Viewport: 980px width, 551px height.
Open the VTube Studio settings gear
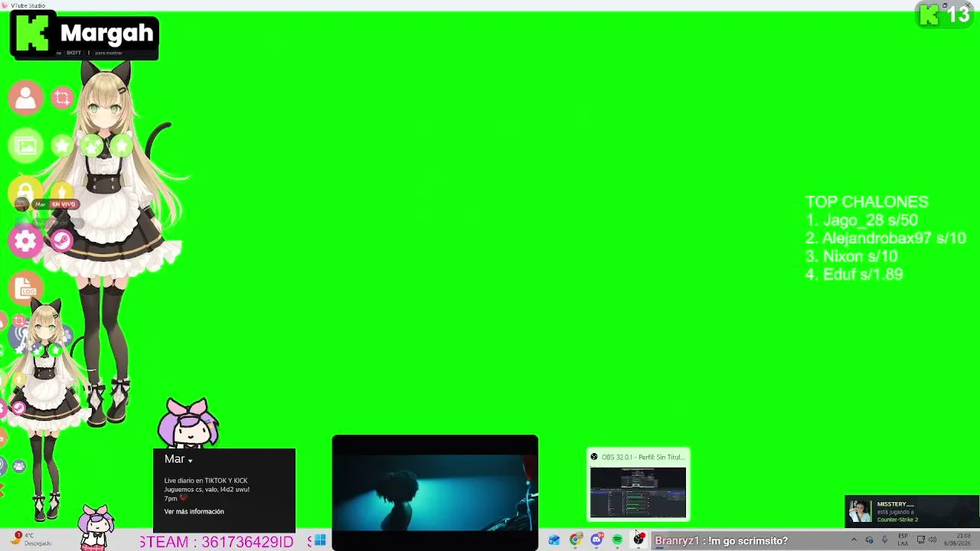pos(25,241)
